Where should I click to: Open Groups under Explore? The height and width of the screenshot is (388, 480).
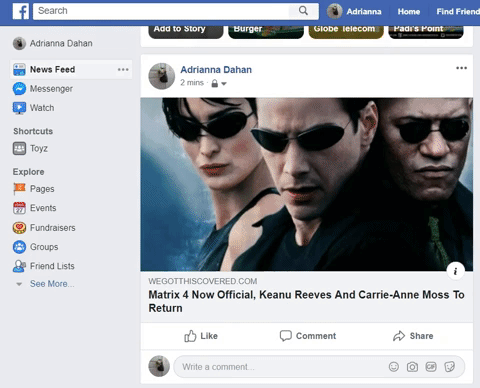(44, 247)
